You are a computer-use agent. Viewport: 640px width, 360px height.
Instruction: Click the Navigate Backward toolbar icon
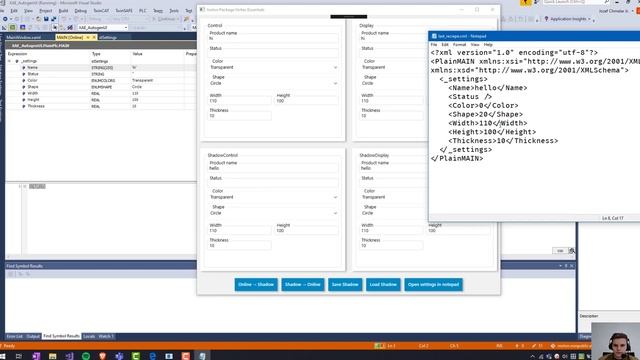point(5,19)
